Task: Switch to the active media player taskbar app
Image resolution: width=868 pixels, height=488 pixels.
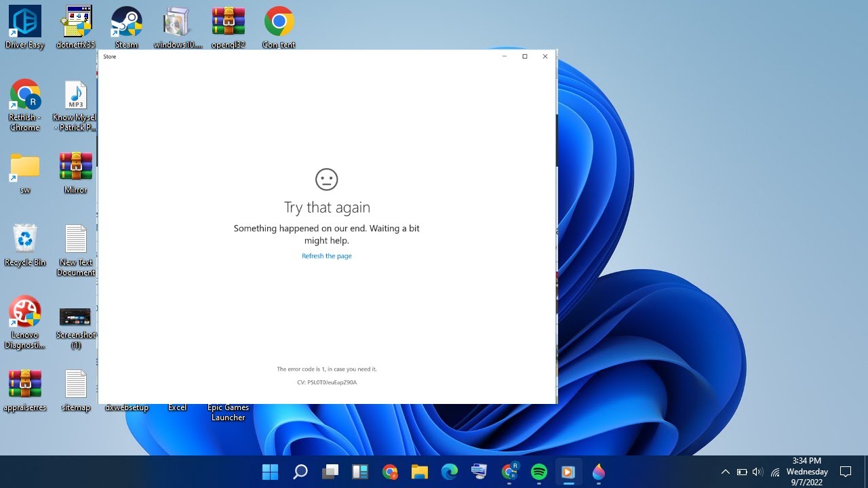Action: 569,472
